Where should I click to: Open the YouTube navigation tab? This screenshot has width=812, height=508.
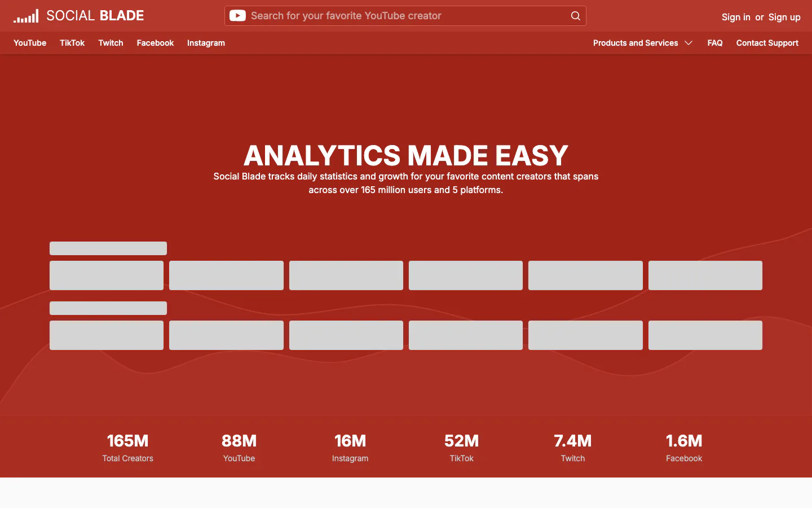[30, 43]
